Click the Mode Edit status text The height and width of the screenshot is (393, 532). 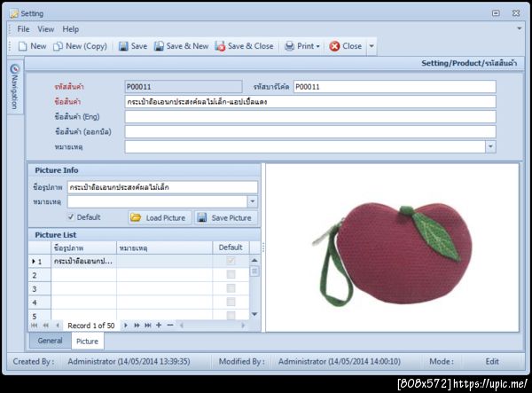(x=492, y=361)
